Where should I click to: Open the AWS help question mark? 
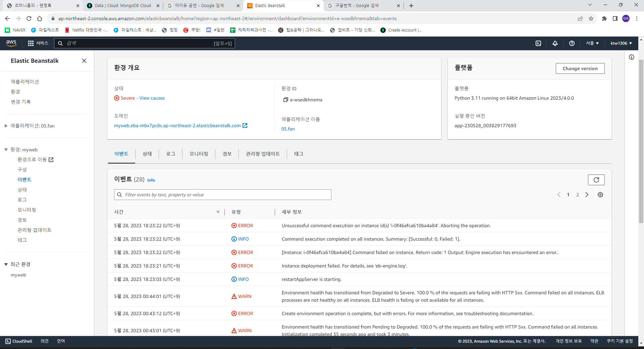pyautogui.click(x=572, y=43)
